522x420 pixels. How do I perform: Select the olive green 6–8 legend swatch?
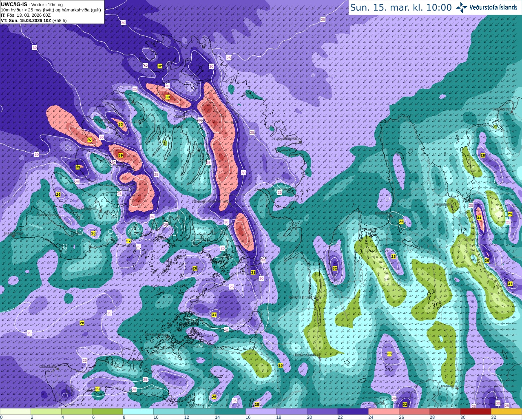[107, 411]
